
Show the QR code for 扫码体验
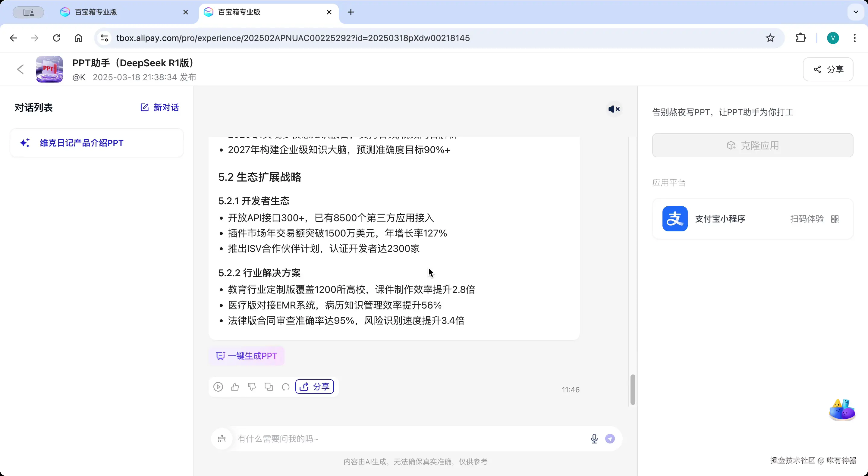[835, 219]
